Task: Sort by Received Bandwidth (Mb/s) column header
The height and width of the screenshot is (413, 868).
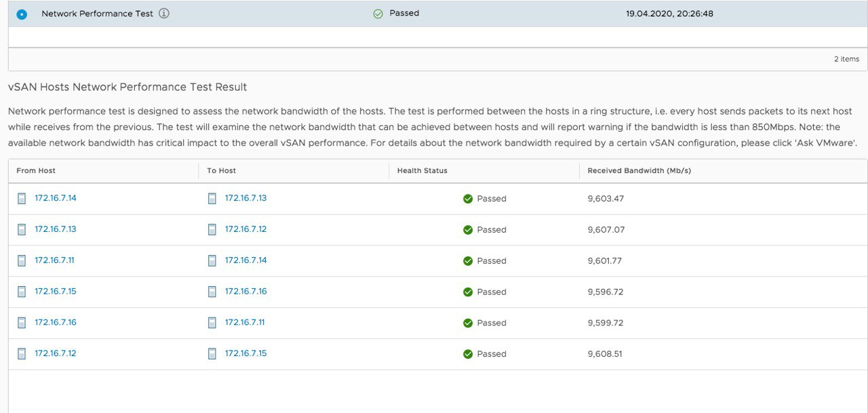Action: (x=639, y=171)
